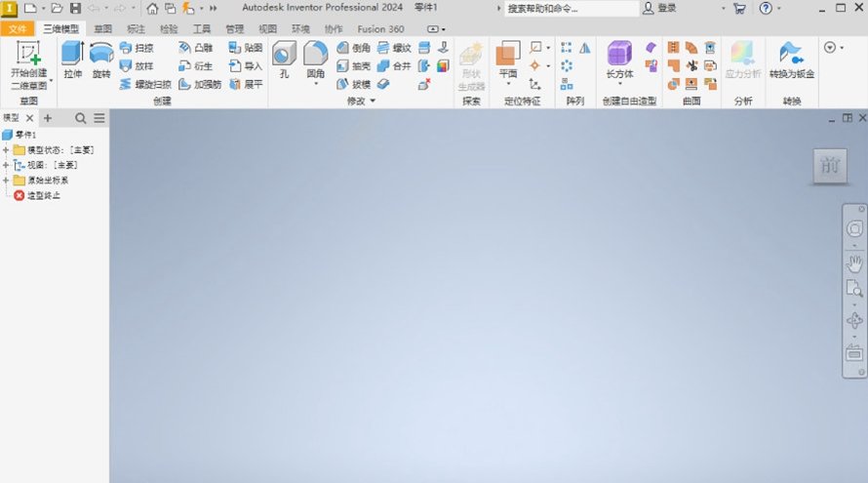This screenshot has width=868, height=483.
Task: Open the Fusion 360 ribbon tab
Action: pos(380,29)
